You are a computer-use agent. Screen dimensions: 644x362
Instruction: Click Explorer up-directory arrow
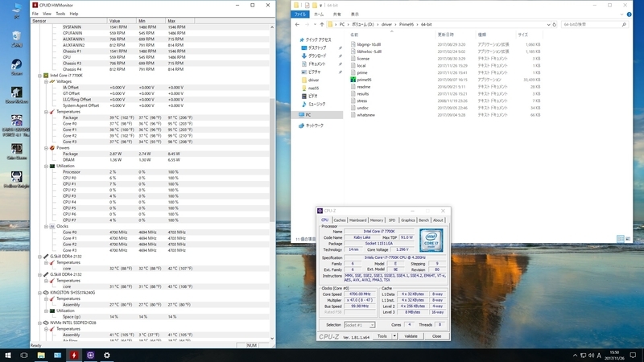[x=322, y=25]
